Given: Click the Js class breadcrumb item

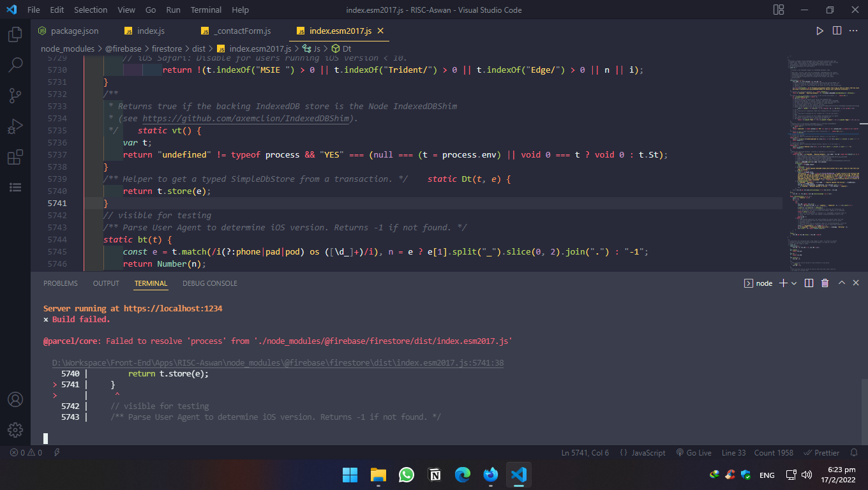Looking at the screenshot, I should pos(310,48).
